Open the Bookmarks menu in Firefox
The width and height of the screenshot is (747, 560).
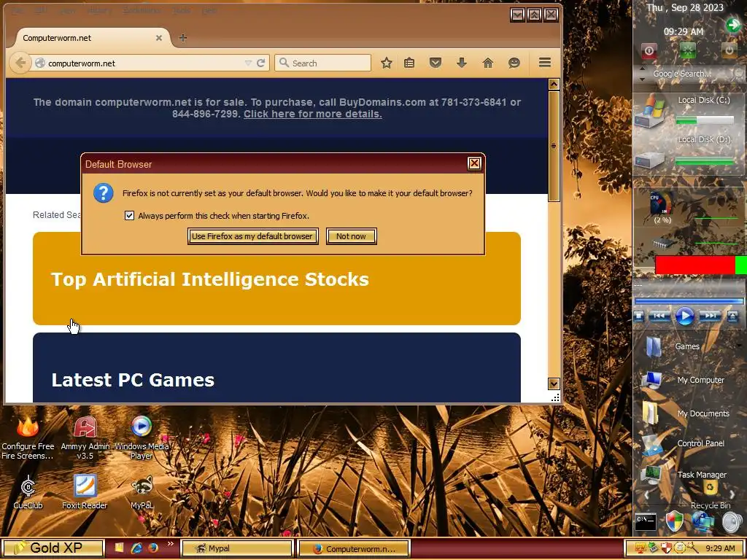[x=141, y=10]
